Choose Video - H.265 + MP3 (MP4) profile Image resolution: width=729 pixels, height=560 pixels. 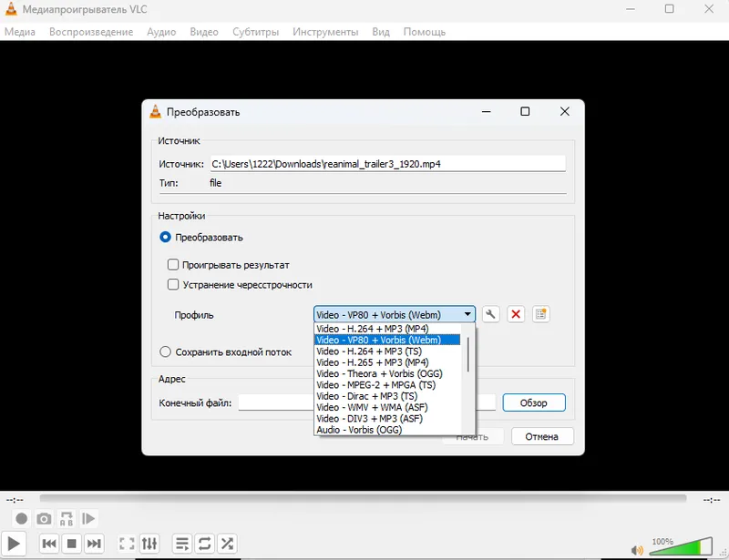coord(387,362)
